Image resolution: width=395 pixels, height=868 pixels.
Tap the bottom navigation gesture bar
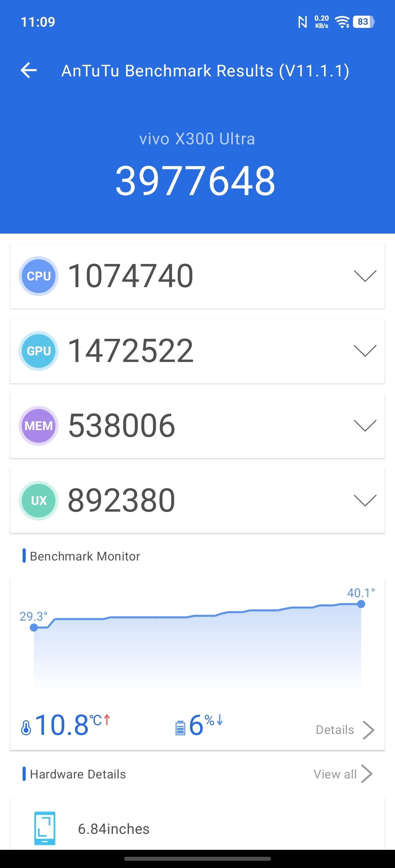click(197, 859)
